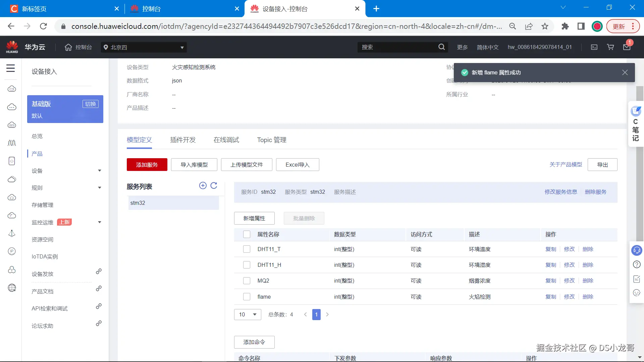Switch to the Topic 管理 tab
The height and width of the screenshot is (362, 644).
click(272, 140)
